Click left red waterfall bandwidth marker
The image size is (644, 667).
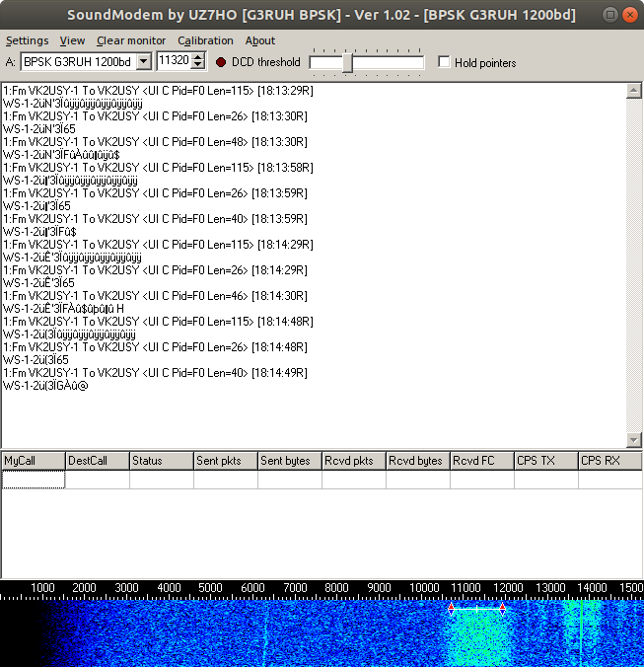click(x=451, y=609)
